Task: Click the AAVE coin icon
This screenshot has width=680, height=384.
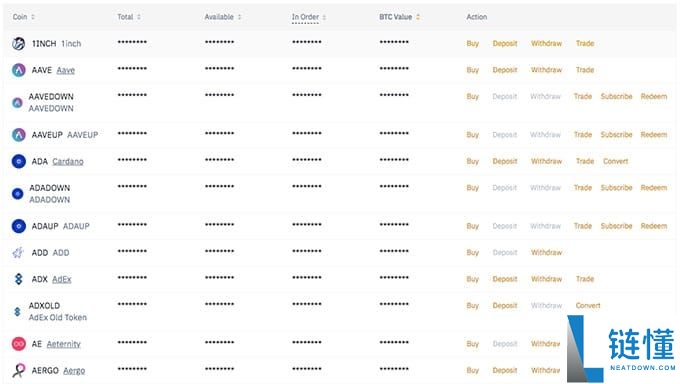Action: 18,70
